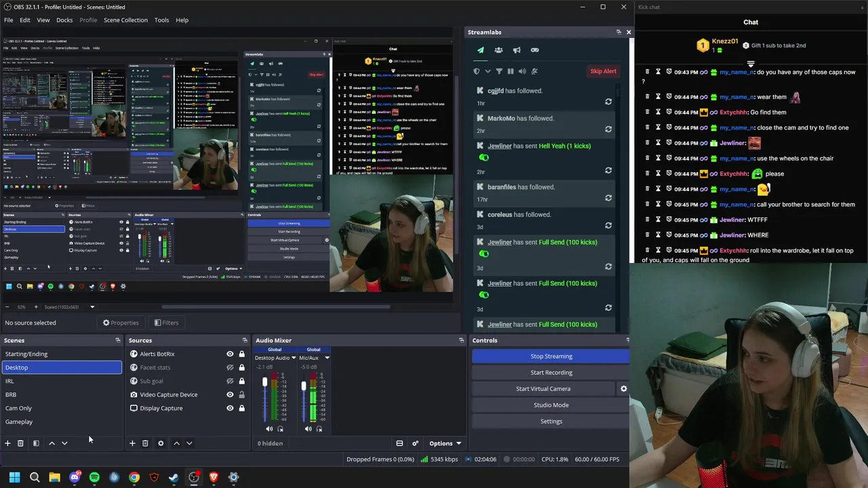This screenshot has height=488, width=868.
Task: Open OBS Settings from Controls
Action: click(x=551, y=421)
